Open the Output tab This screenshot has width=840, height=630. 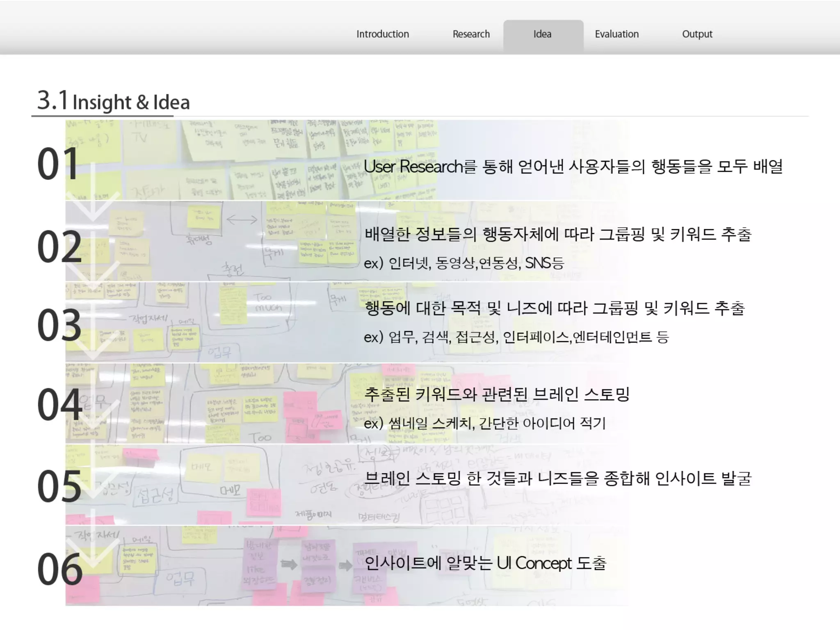pos(697,34)
